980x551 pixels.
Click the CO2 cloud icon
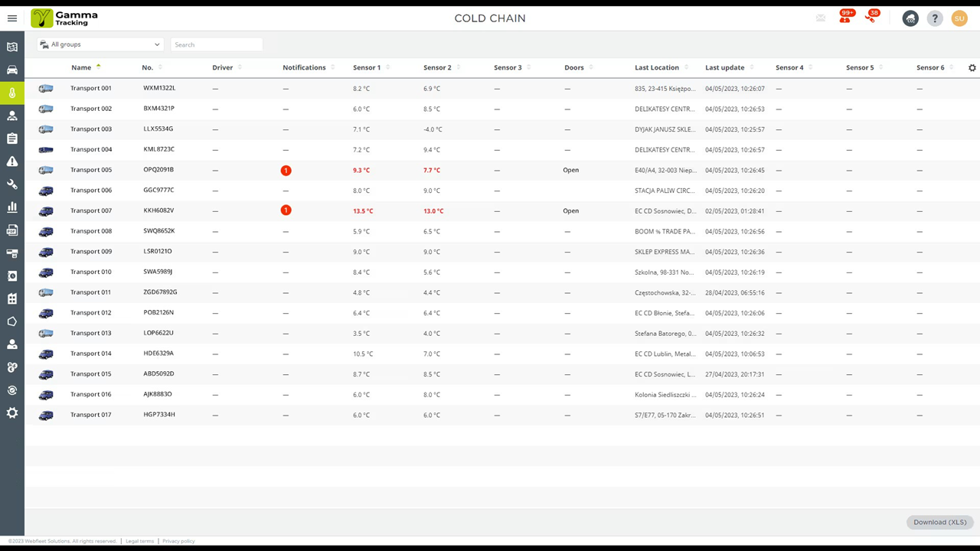[910, 18]
